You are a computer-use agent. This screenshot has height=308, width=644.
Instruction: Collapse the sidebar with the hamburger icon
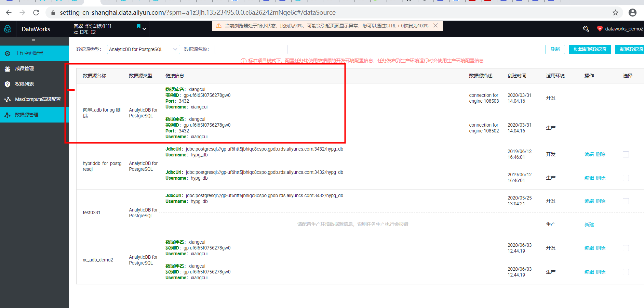(33, 41)
